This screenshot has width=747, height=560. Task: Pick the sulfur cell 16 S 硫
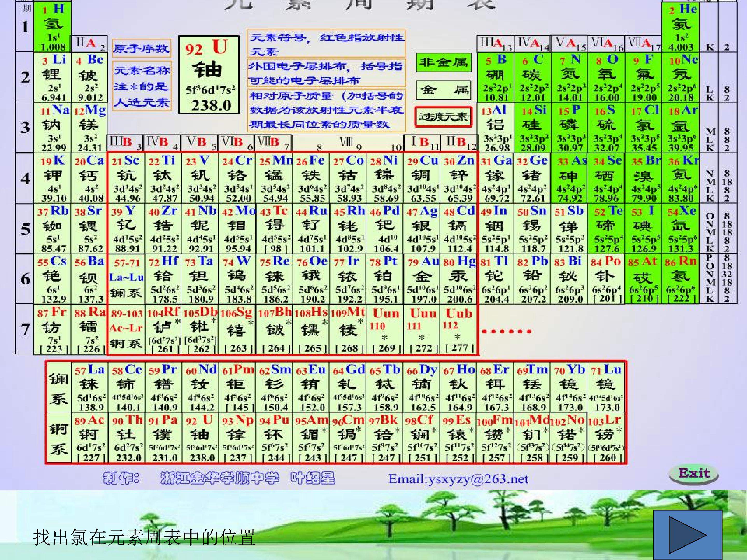coord(606,127)
